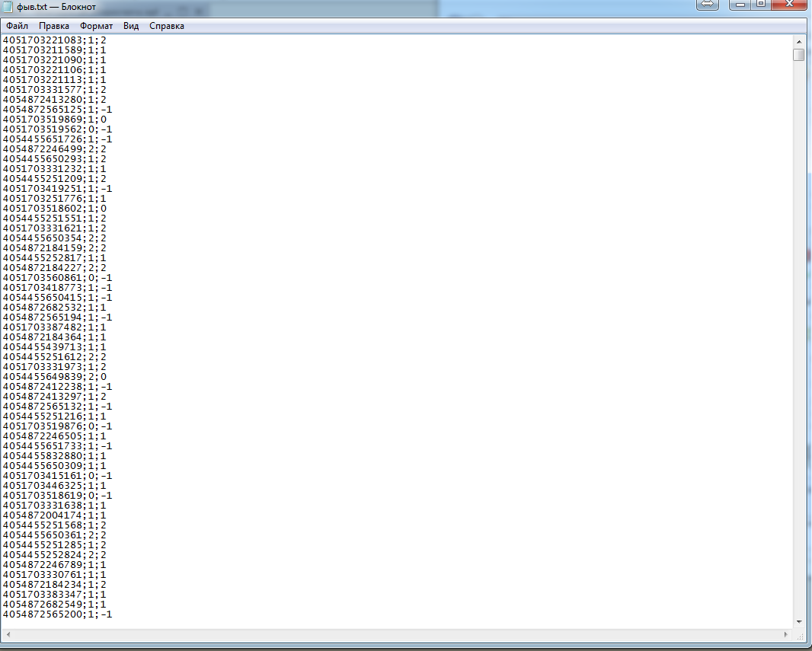Image resolution: width=812 pixels, height=651 pixels.
Task: Click line 4054872246499;2;2
Action: click(x=54, y=149)
